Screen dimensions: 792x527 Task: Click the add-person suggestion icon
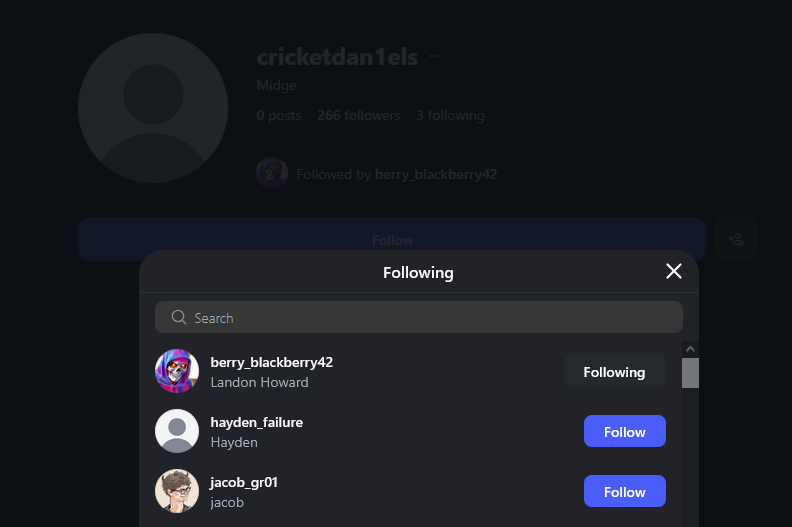click(x=736, y=239)
